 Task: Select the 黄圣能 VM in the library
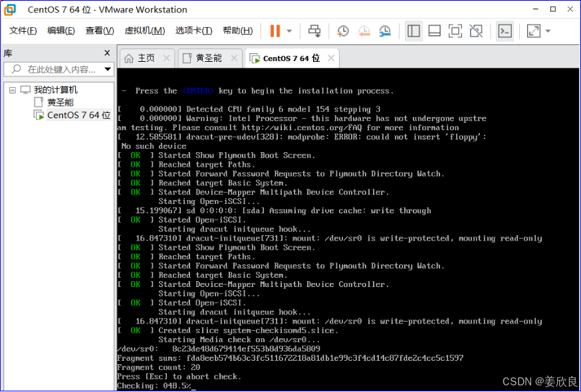point(60,102)
